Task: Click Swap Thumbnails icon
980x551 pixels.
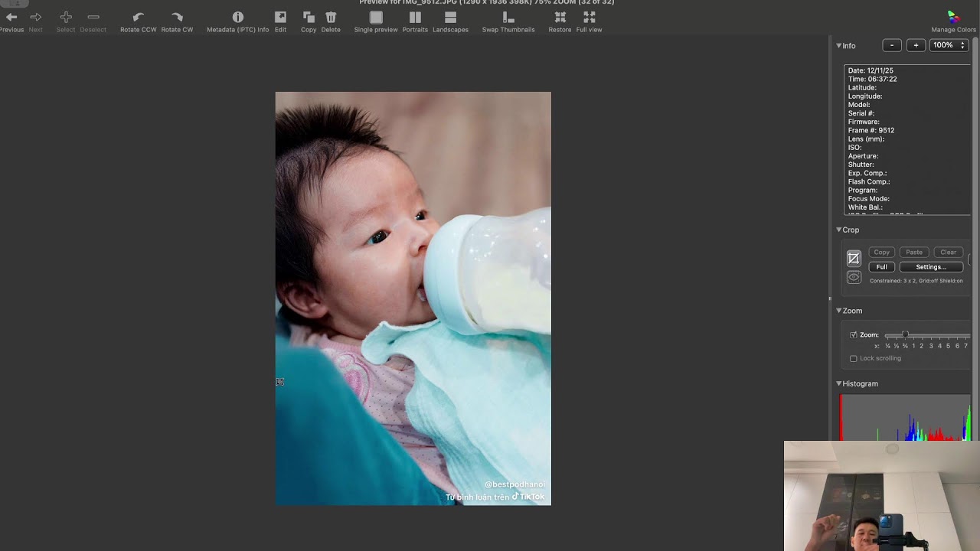Action: (508, 17)
